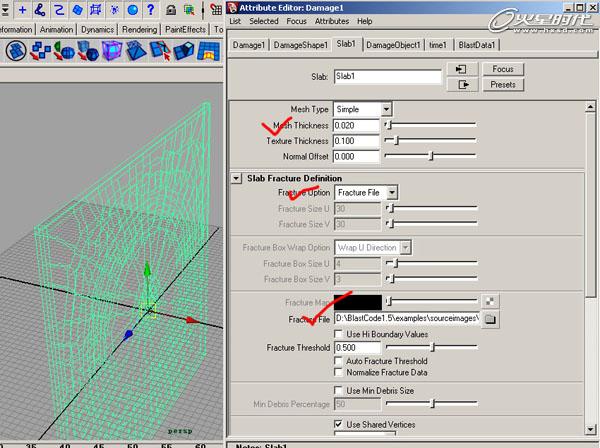
Task: Click the Presets button
Action: coord(503,85)
